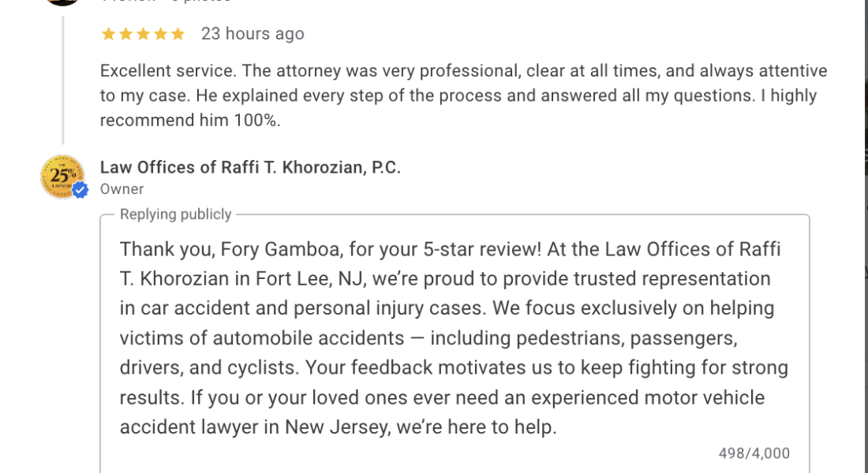
Task: Click the fourth gold star icon
Action: tap(161, 34)
